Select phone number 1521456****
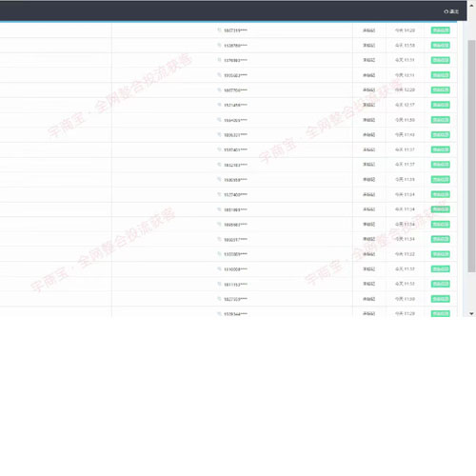This screenshot has height=476, width=476. [235, 105]
